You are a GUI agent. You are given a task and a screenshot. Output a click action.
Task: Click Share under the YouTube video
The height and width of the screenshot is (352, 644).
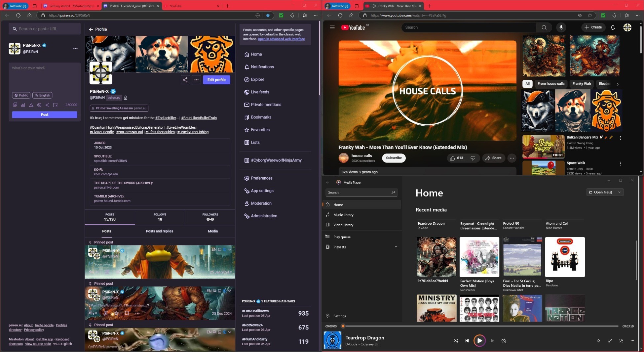pos(493,158)
